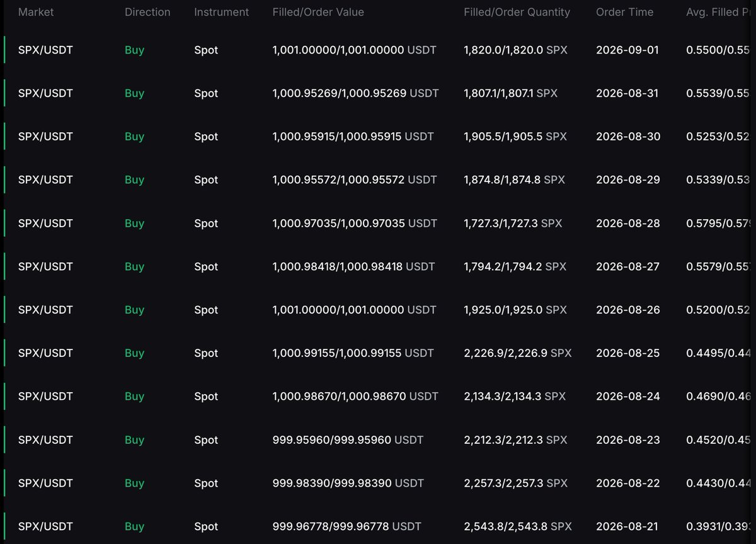Screen dimensions: 756x544
Task: Click the 1,905.5/1,905.5 SPX quantity
Action: pyautogui.click(x=515, y=137)
